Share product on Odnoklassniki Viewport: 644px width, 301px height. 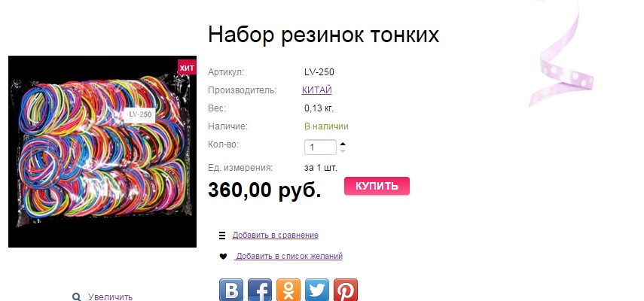[x=288, y=290]
